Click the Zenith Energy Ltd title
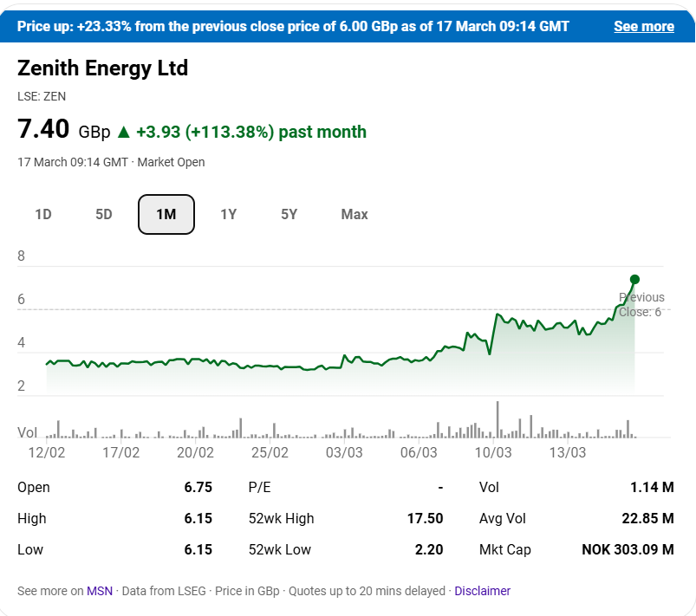The width and height of the screenshot is (696, 616). coord(102,68)
